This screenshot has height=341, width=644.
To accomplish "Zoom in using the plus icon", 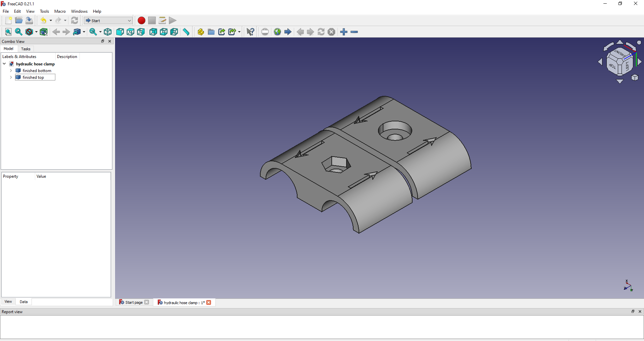I will coord(344,32).
